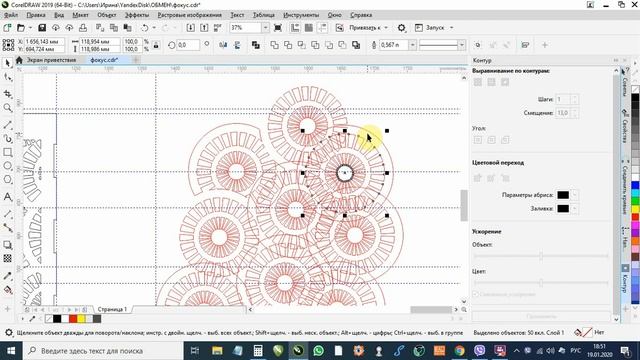Click the Weld objects icon
This screenshot has width=640, height=360.
tap(275, 45)
